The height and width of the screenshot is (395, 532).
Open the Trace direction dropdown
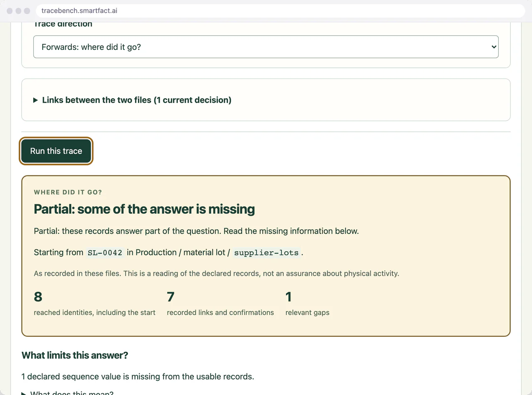266,47
